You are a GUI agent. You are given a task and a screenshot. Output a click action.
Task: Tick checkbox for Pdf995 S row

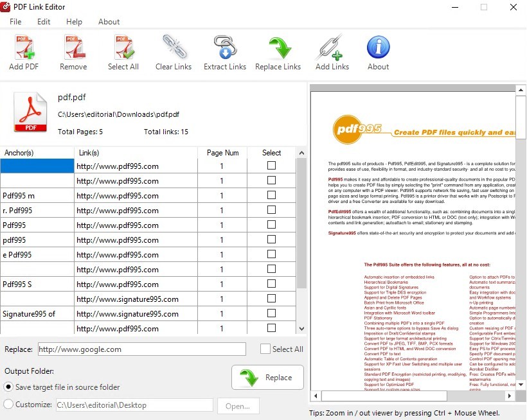(271, 284)
